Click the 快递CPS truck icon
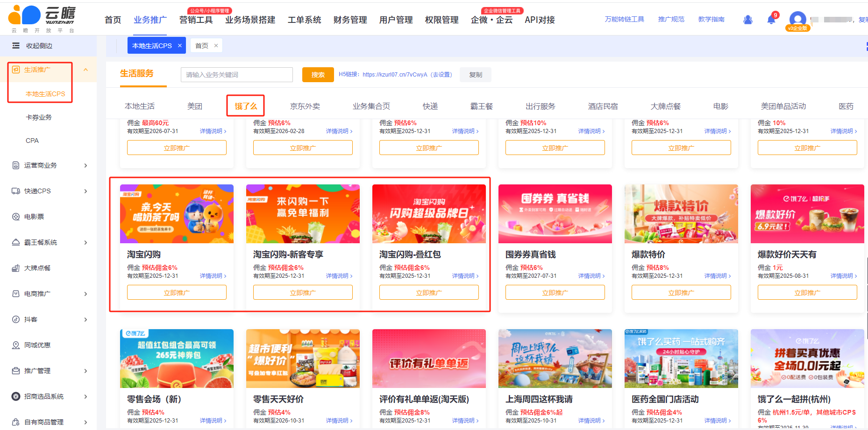The width and height of the screenshot is (868, 430). [x=16, y=191]
